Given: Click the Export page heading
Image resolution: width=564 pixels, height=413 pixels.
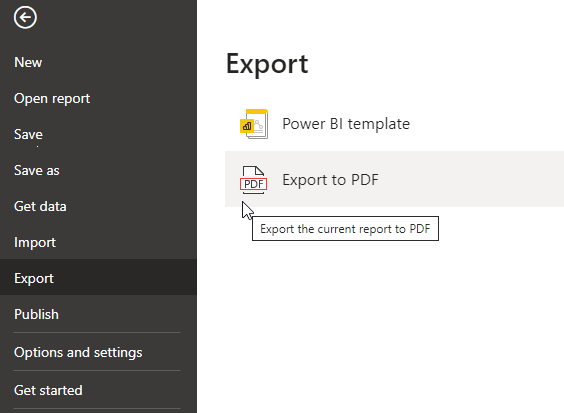Looking at the screenshot, I should tap(267, 64).
